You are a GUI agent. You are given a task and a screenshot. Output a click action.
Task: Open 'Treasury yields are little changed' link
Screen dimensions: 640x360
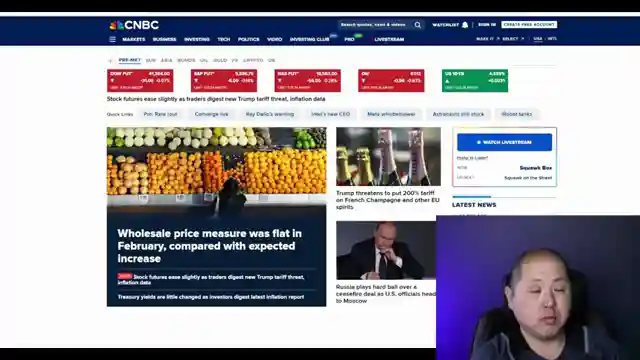click(211, 297)
